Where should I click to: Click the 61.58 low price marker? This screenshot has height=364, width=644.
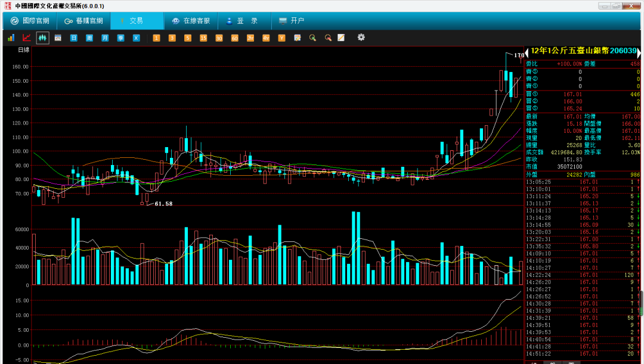pyautogui.click(x=163, y=204)
